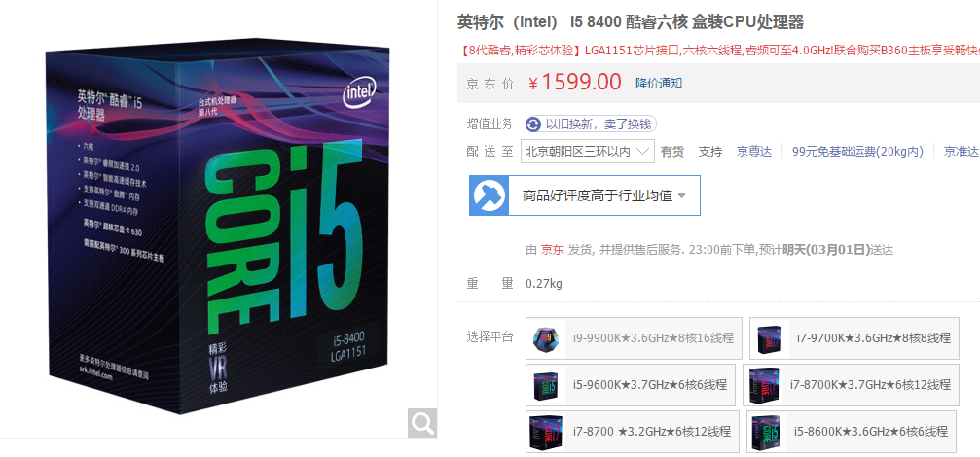Expand the 商品好评度高于行业均值 dropdown
Viewport: 980px width, 457px height.
(585, 195)
